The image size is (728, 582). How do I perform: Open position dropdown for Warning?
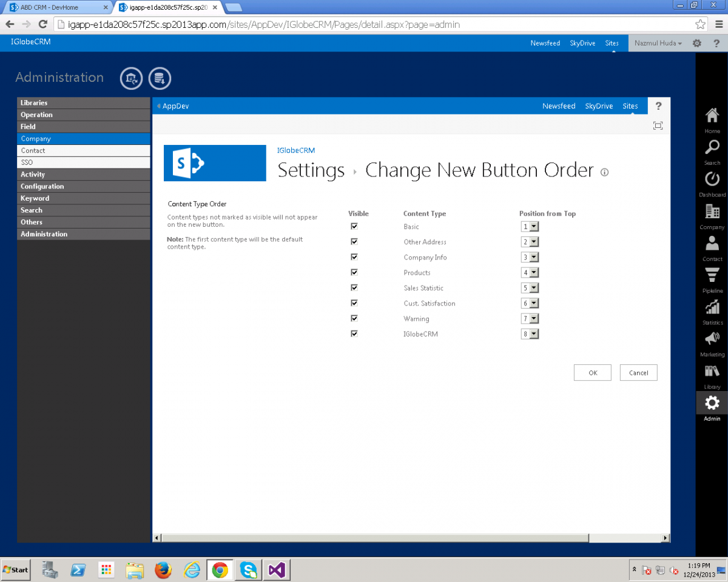[530, 318]
